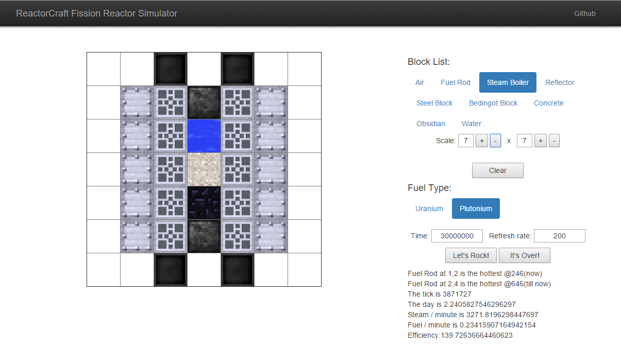621x364 pixels.
Task: Choose the Bedingot Block type
Action: 493,103
